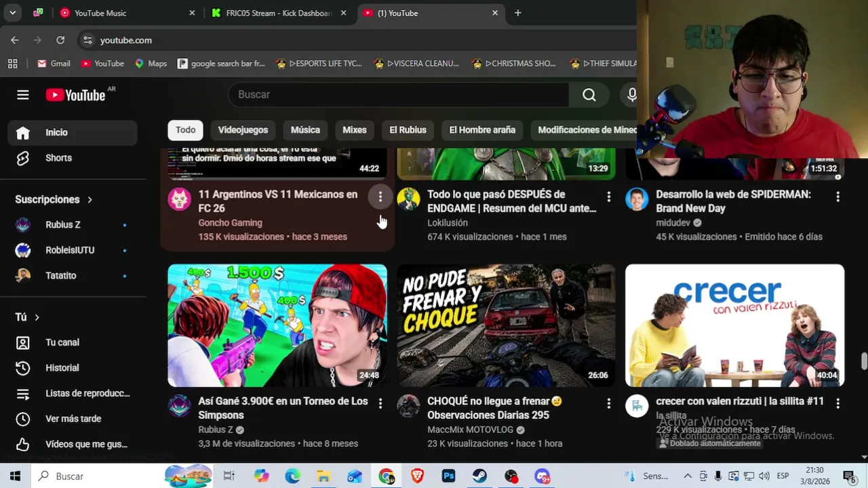The height and width of the screenshot is (488, 868).
Task: Open Goncho Gaming channel name link
Action: [x=230, y=222]
